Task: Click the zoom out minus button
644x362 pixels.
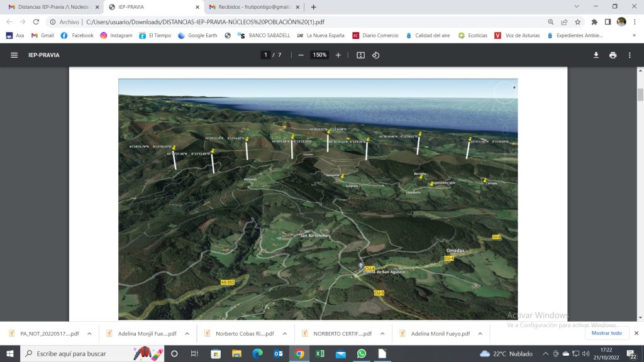Action: [x=301, y=55]
